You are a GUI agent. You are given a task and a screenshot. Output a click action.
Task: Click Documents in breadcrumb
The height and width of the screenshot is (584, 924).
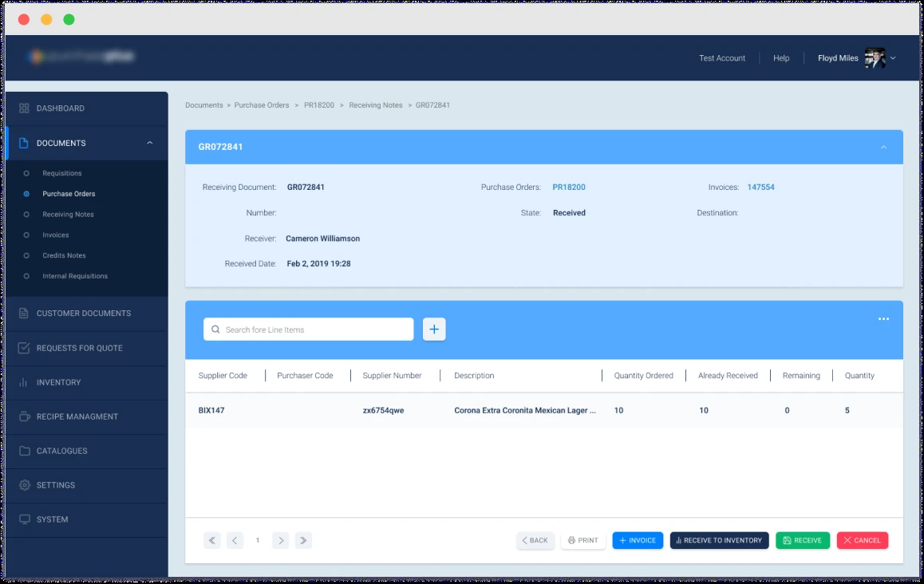204,105
